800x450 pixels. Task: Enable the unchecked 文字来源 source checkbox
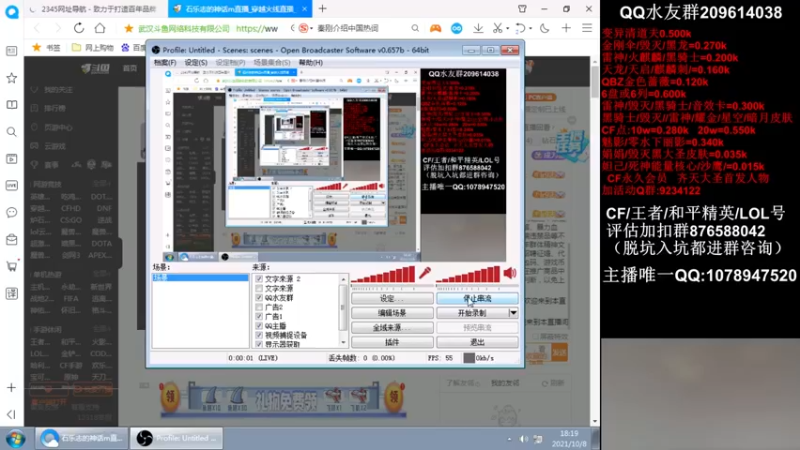tap(259, 288)
